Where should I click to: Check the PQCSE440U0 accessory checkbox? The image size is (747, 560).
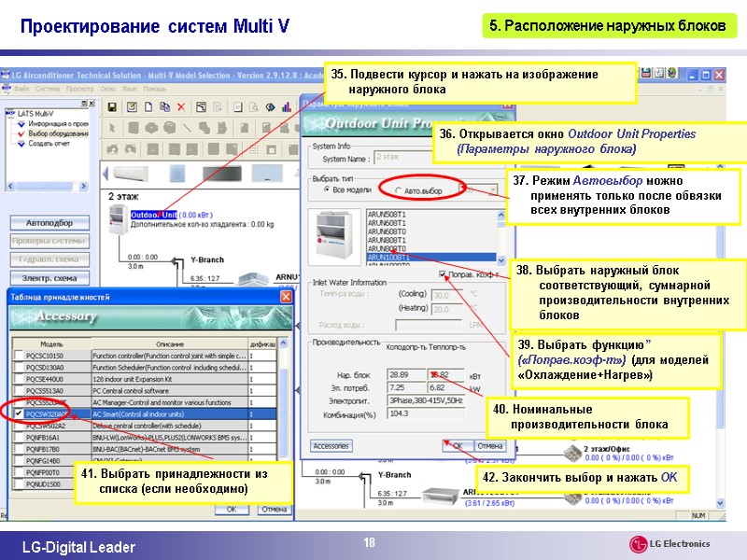point(19,379)
